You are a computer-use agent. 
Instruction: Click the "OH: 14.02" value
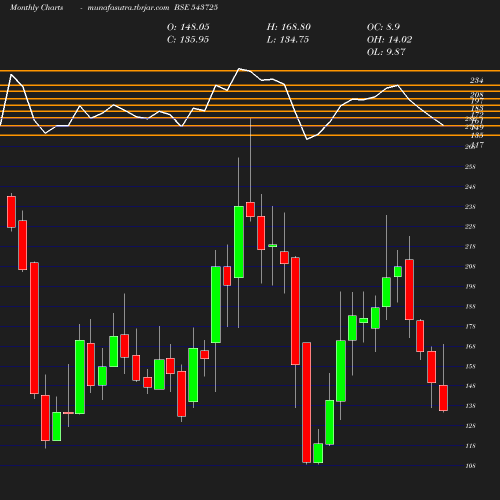tap(389, 40)
